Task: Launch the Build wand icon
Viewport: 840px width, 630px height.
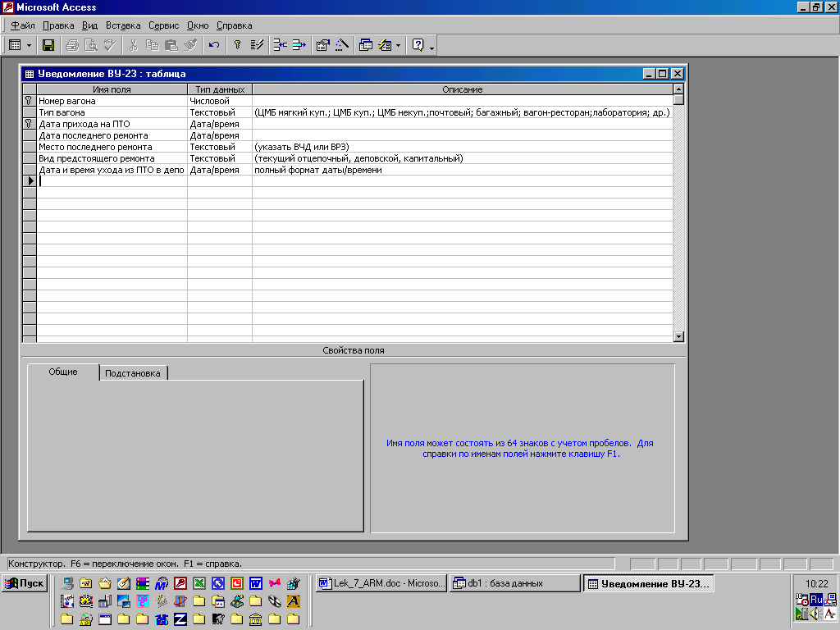Action: pyautogui.click(x=342, y=46)
